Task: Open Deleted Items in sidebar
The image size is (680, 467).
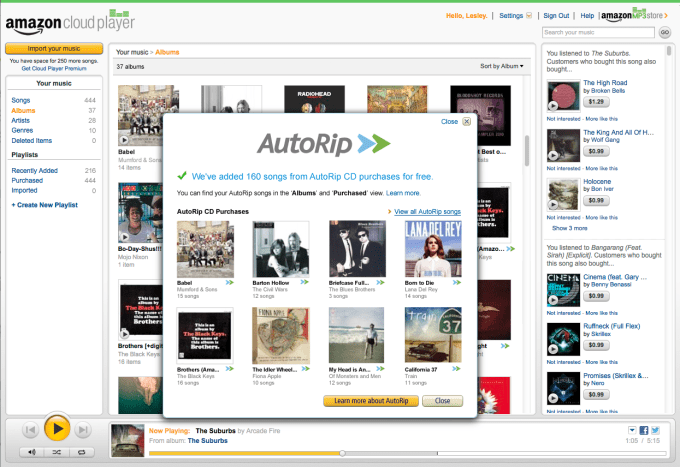Action: (x=32, y=140)
